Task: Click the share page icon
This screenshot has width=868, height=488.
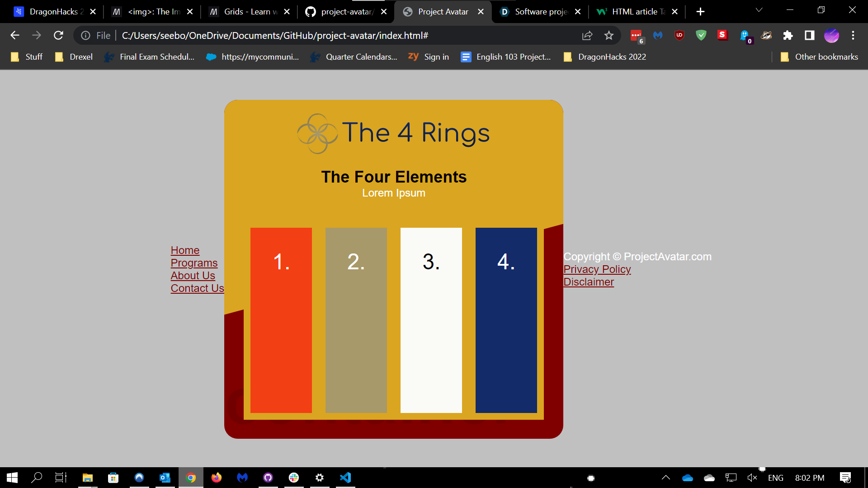Action: click(587, 35)
